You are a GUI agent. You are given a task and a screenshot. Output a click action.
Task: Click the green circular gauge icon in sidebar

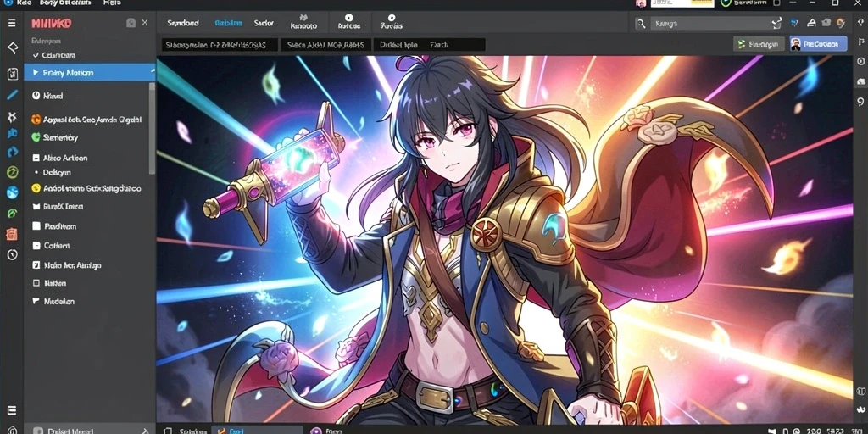coord(12,172)
